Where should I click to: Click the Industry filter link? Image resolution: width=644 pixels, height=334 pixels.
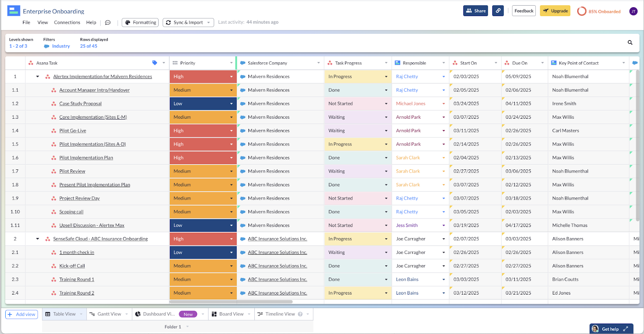click(x=61, y=46)
